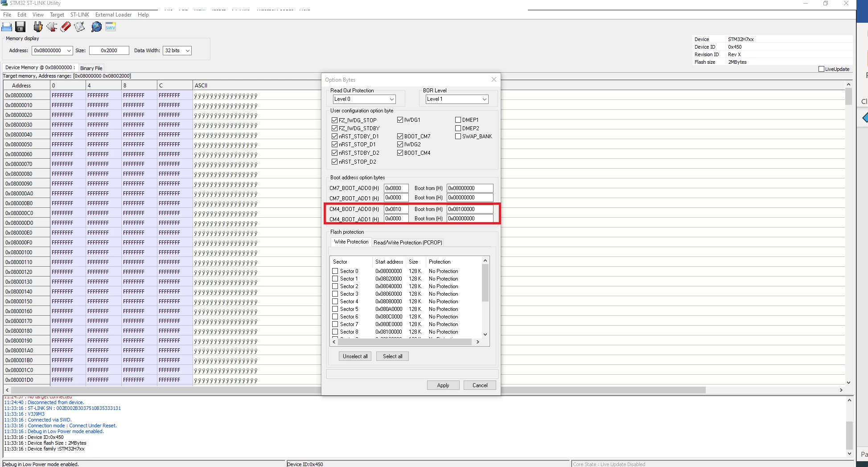Uncheck the FZ_IWDG_STOP checkbox
The height and width of the screenshot is (467, 868).
(x=334, y=120)
